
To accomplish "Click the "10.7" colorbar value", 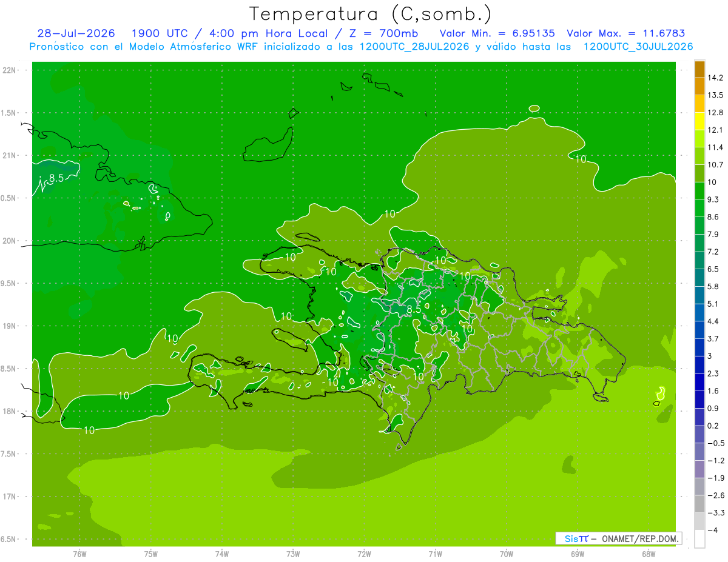I will pyautogui.click(x=715, y=164).
